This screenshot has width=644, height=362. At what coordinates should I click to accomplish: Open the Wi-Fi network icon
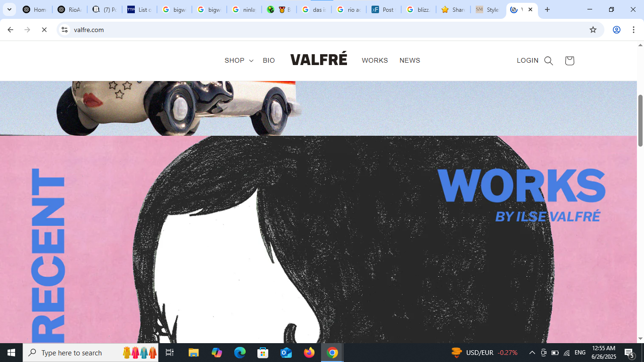tap(567, 353)
